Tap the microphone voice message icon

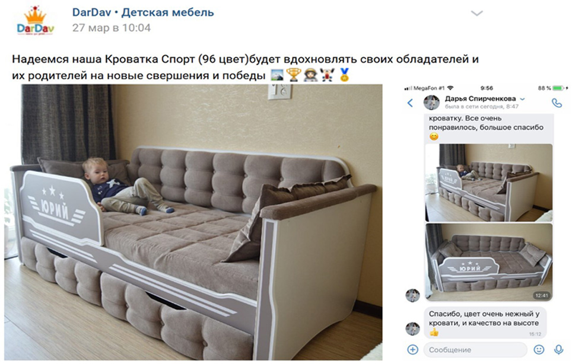pyautogui.click(x=558, y=349)
